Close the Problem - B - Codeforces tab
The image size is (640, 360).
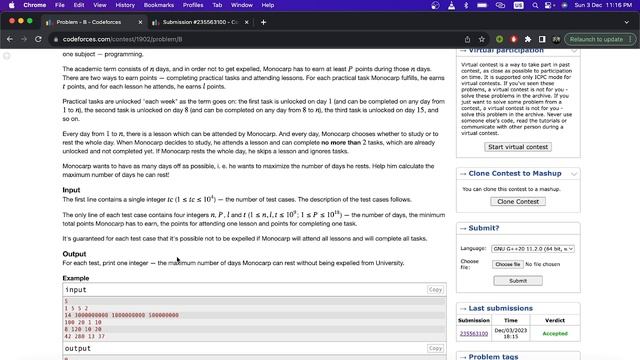[140, 22]
